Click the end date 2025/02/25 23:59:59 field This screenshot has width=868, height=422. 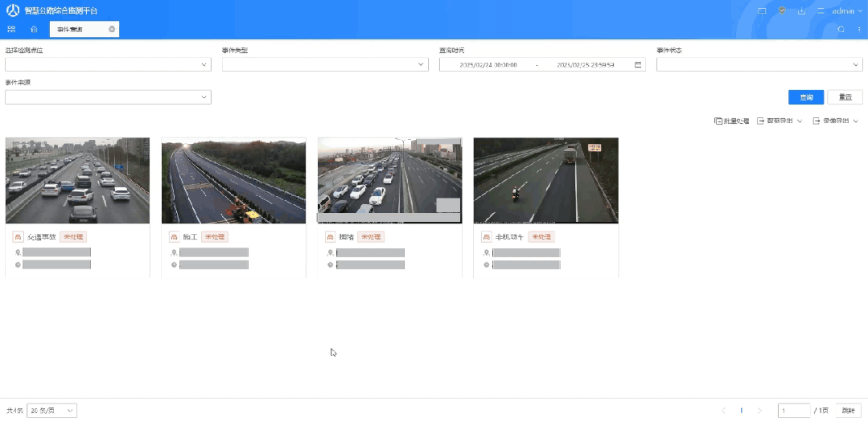[585, 65]
